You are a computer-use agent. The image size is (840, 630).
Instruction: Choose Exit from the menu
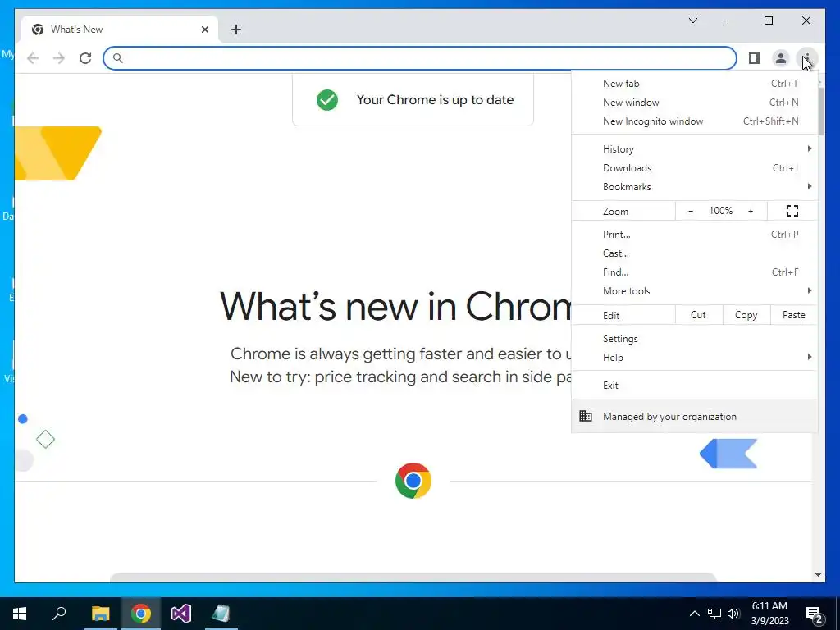pos(694,386)
